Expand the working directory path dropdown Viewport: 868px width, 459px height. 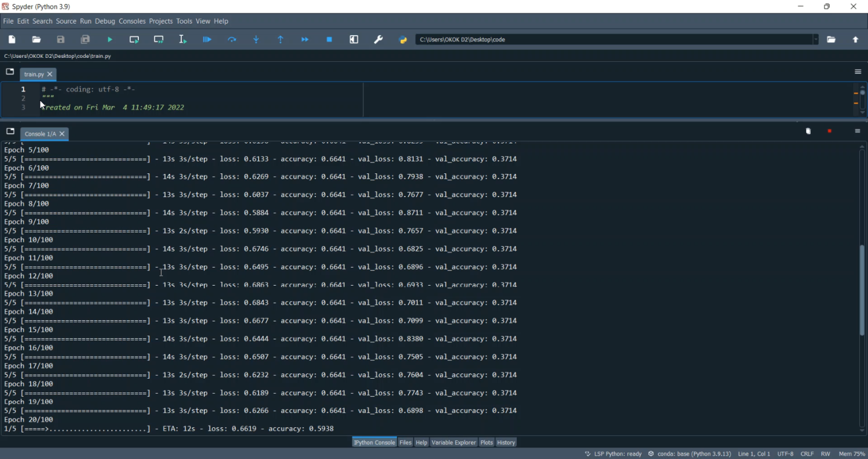click(x=816, y=40)
